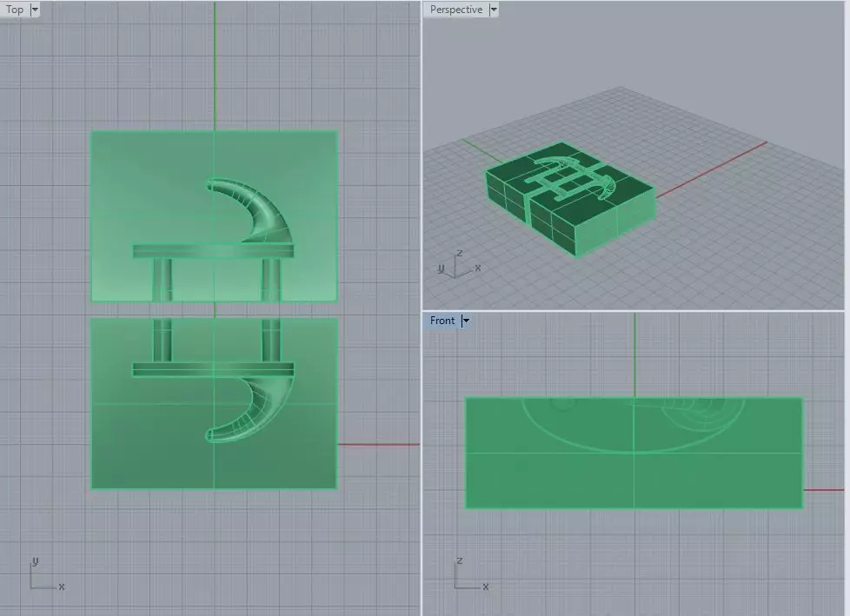
Task: Select the horizontal bar in the lower block
Action: (x=213, y=369)
